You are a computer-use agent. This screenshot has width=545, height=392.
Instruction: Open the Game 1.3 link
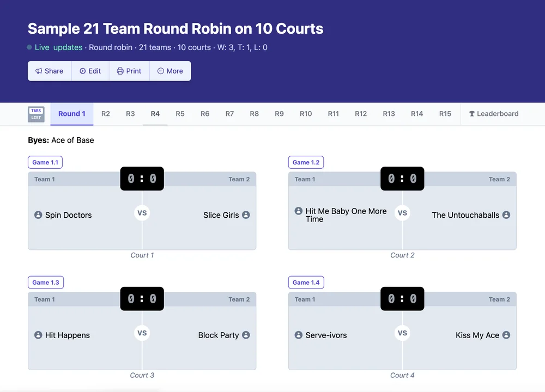coord(46,282)
